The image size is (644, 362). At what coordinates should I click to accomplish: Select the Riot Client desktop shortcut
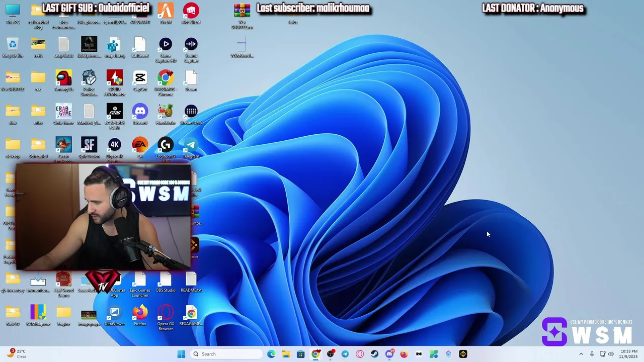191,14
